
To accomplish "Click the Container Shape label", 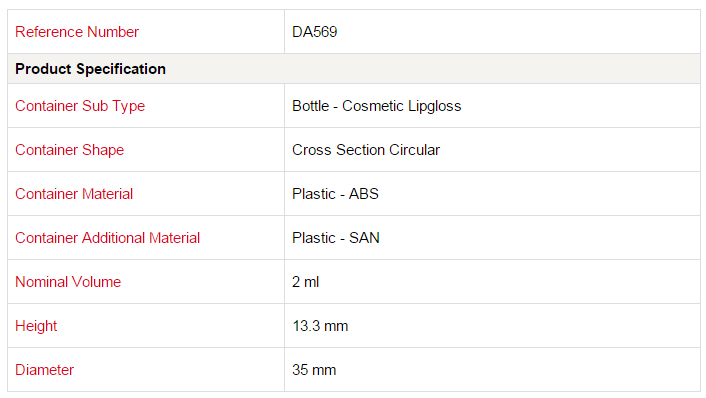I will click(69, 150).
